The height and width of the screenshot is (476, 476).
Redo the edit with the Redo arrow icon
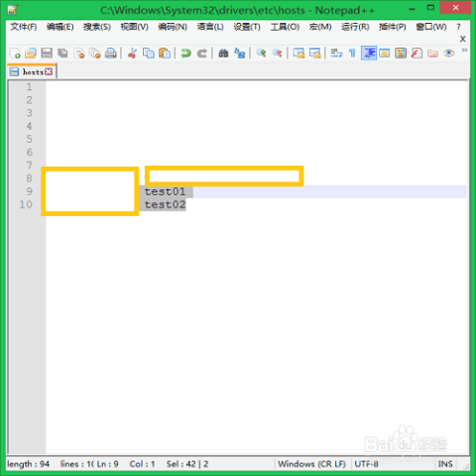[x=202, y=54]
